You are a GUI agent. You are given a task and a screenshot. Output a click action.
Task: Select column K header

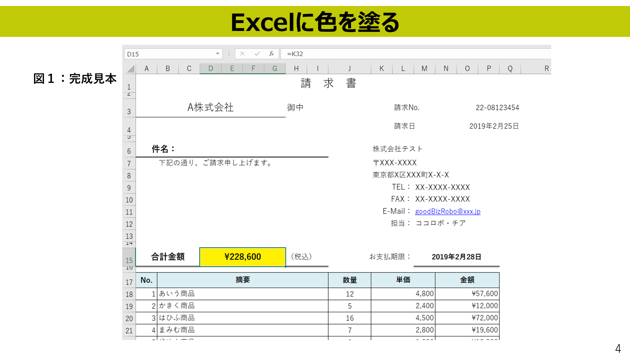[382, 69]
